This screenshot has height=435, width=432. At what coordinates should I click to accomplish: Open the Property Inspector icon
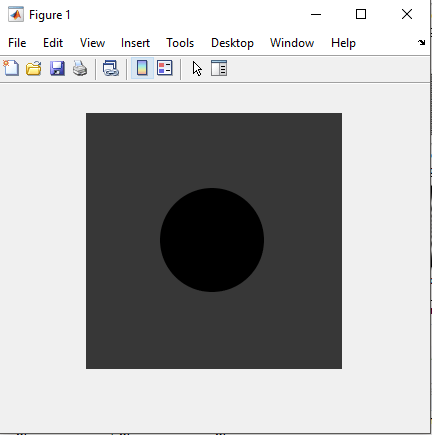tap(219, 68)
